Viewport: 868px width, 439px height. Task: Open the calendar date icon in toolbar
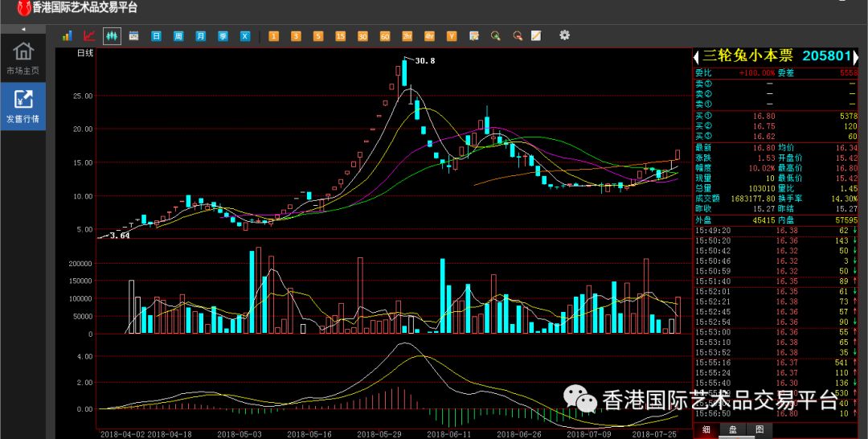[x=133, y=36]
